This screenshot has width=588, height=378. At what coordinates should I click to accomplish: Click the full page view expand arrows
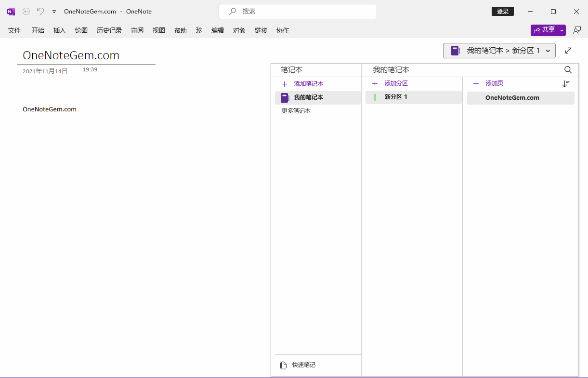pyautogui.click(x=568, y=51)
